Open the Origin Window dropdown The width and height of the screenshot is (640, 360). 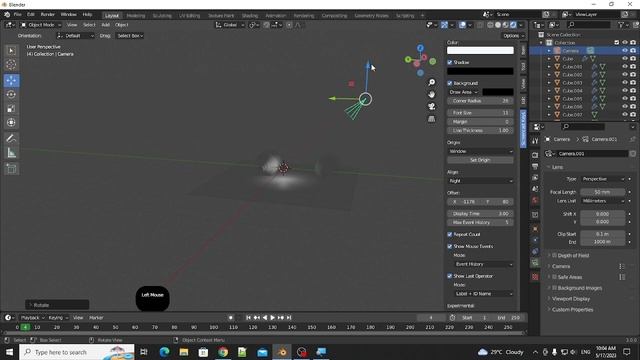480,151
